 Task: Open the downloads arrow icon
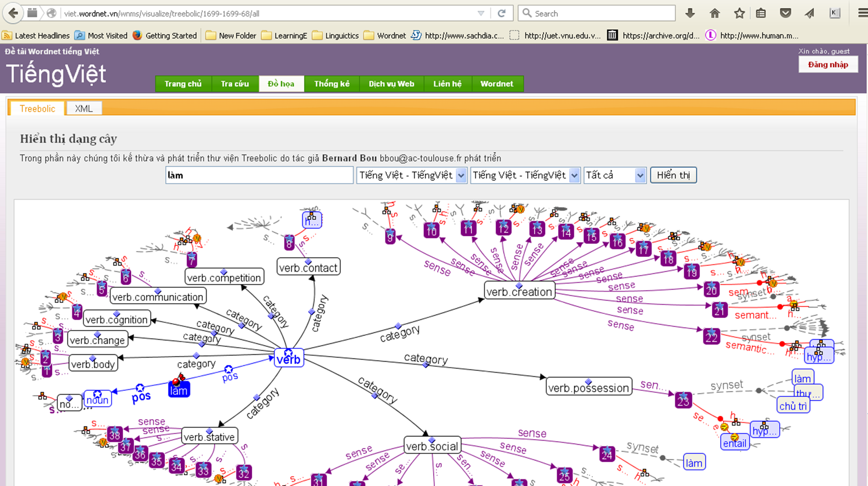tap(690, 13)
